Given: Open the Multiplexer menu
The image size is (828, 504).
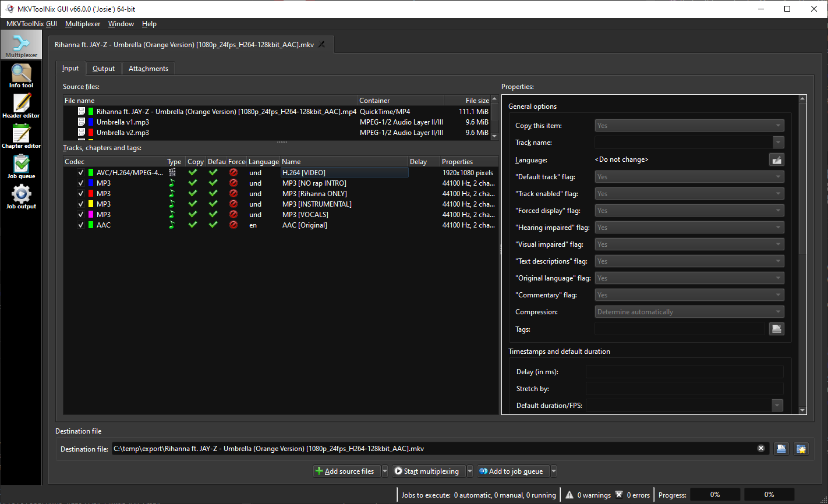Looking at the screenshot, I should click(x=83, y=24).
